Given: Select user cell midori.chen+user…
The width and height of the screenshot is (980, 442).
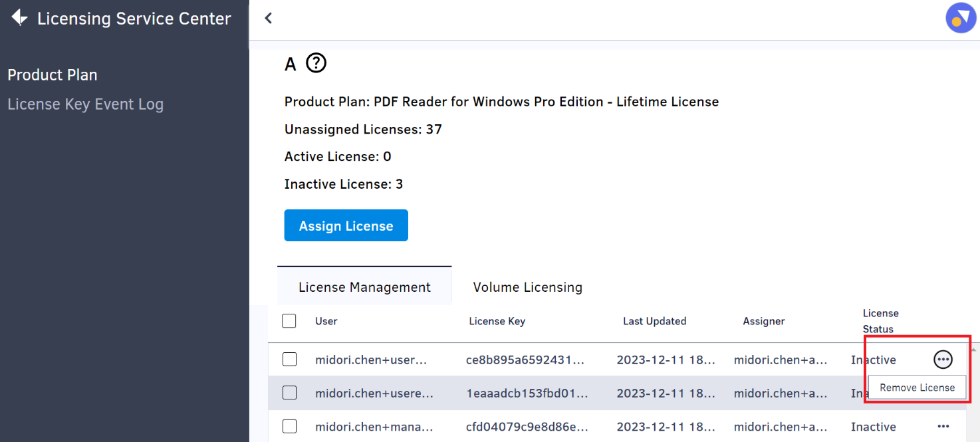Looking at the screenshot, I should point(371,360).
